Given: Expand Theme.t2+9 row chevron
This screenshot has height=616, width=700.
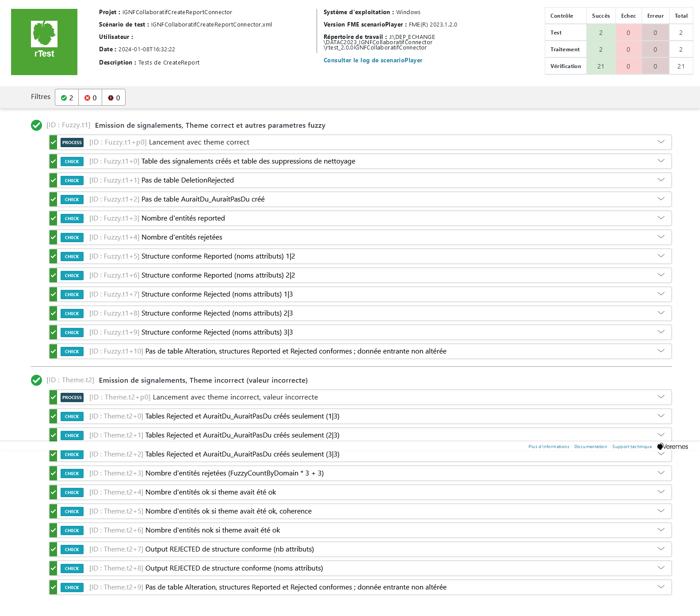Looking at the screenshot, I should click(x=661, y=587).
